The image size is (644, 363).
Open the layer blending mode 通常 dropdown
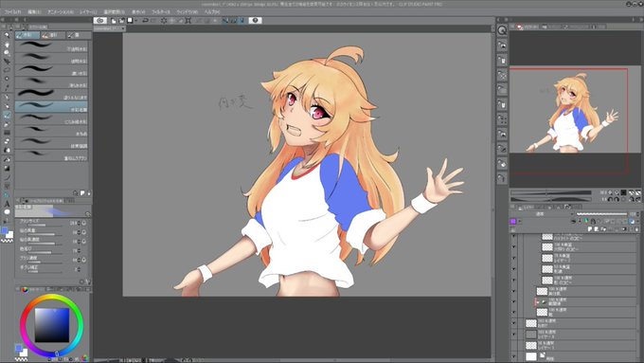click(x=542, y=214)
